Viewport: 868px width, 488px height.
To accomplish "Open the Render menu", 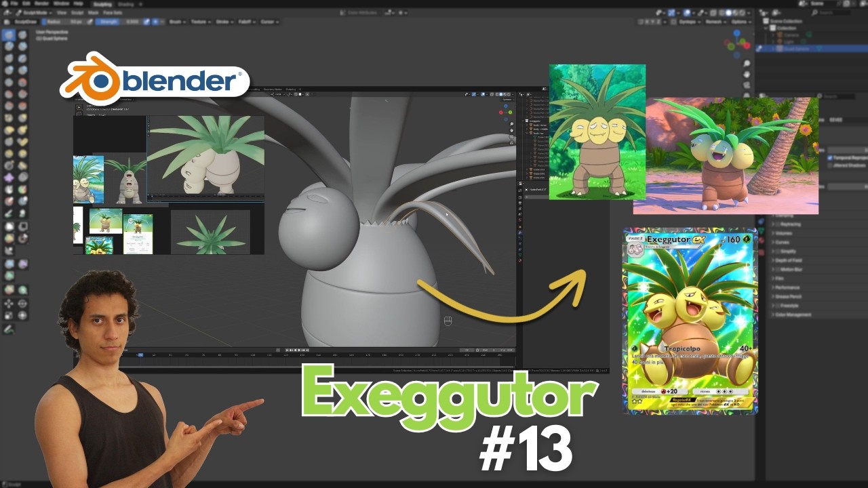I will click(42, 4).
